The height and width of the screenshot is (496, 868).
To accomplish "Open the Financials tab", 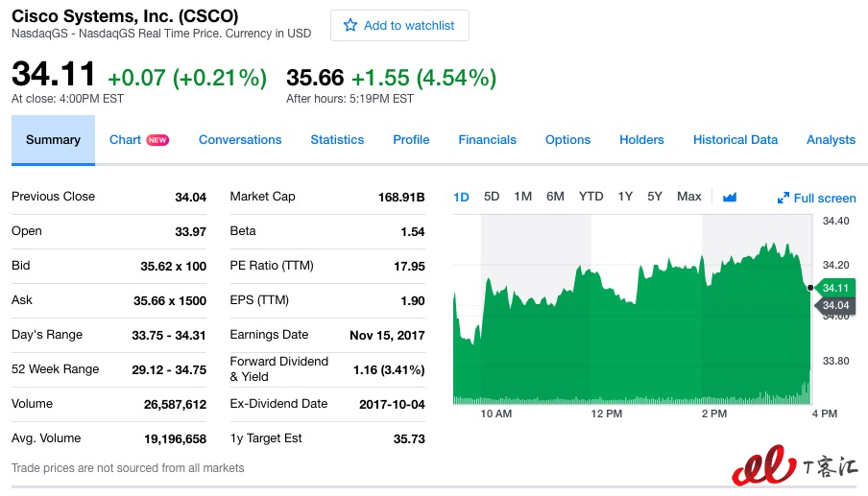I will (x=487, y=140).
